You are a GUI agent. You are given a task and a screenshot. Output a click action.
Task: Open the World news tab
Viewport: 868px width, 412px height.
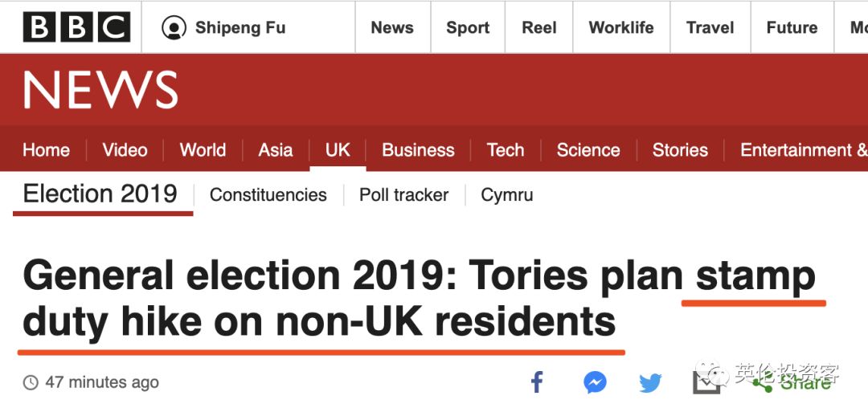tap(203, 150)
